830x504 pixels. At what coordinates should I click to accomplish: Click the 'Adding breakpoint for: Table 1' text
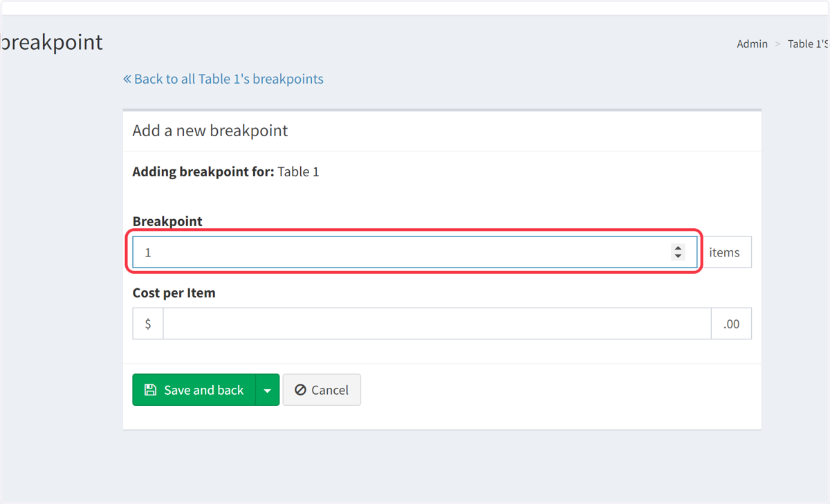pyautogui.click(x=226, y=171)
